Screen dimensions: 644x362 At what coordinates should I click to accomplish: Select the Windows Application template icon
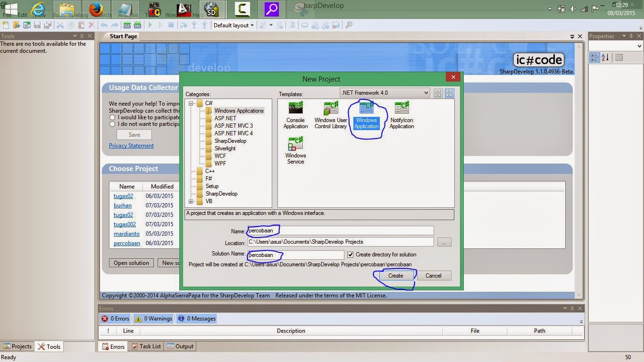(367, 115)
